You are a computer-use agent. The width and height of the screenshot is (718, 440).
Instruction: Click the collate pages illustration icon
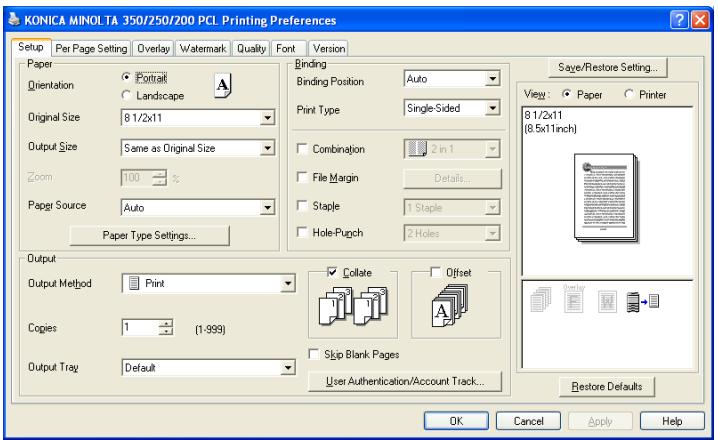click(353, 306)
